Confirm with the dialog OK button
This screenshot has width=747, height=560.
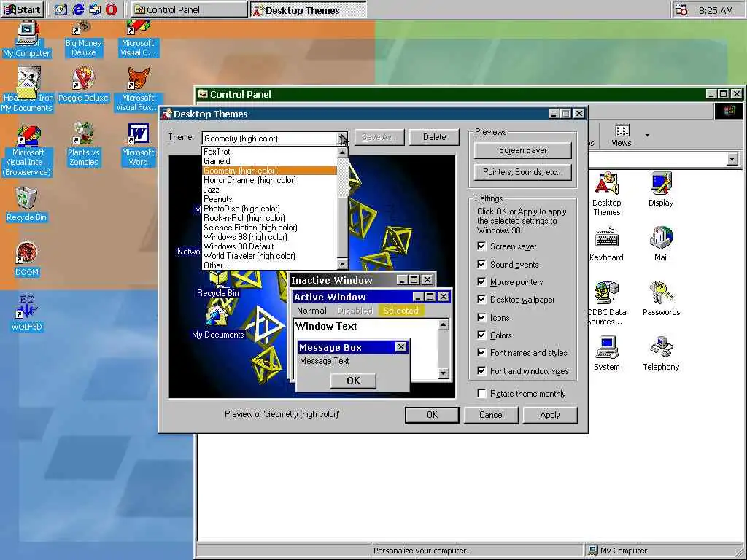(x=432, y=415)
